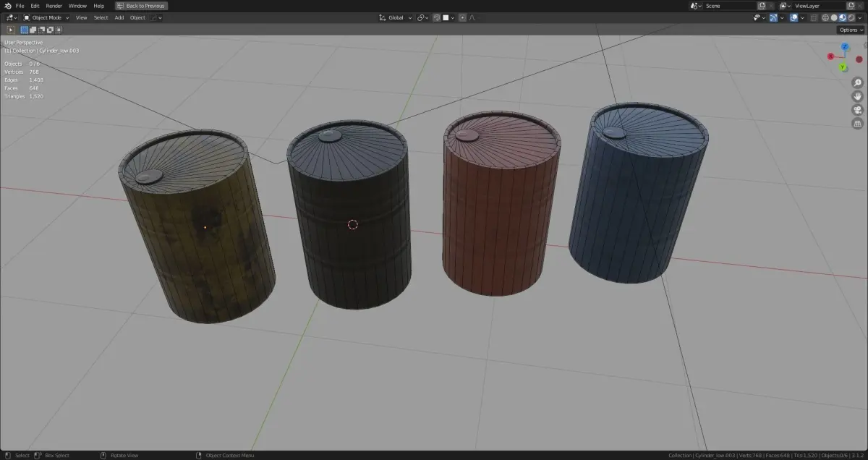Open Global transform orientation dropdown
The width and height of the screenshot is (868, 460).
click(x=396, y=17)
